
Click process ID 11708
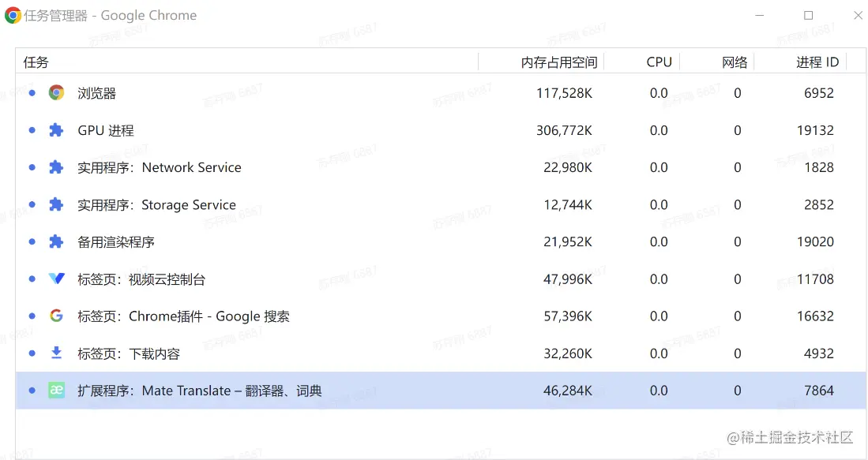815,279
